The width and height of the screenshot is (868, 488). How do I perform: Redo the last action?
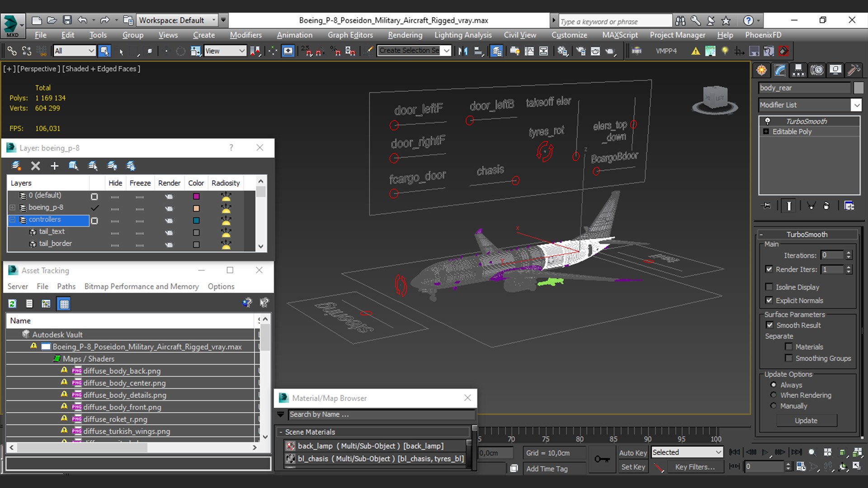tap(104, 20)
